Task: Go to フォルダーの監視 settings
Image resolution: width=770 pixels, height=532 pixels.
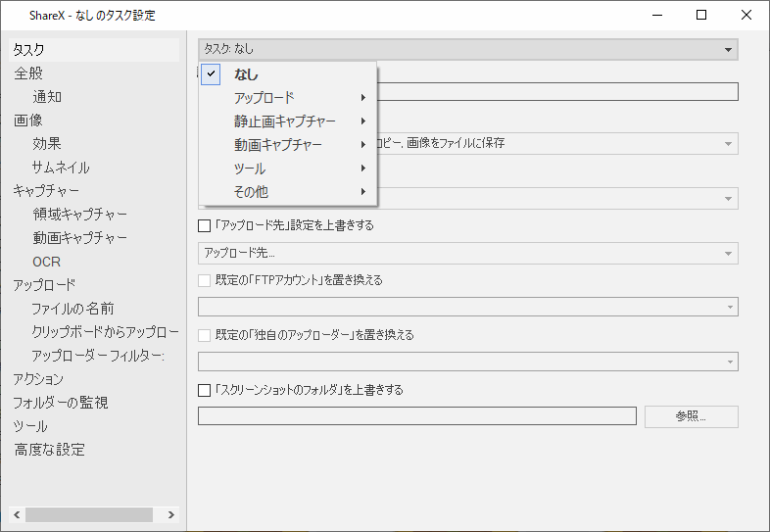Action: click(x=61, y=403)
